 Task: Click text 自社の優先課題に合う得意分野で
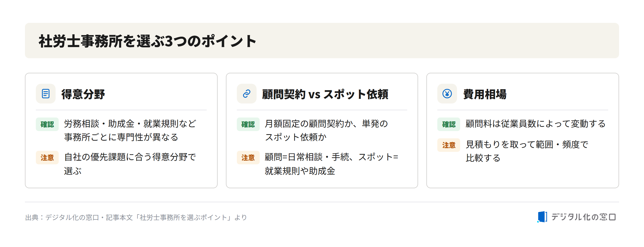coord(130,157)
